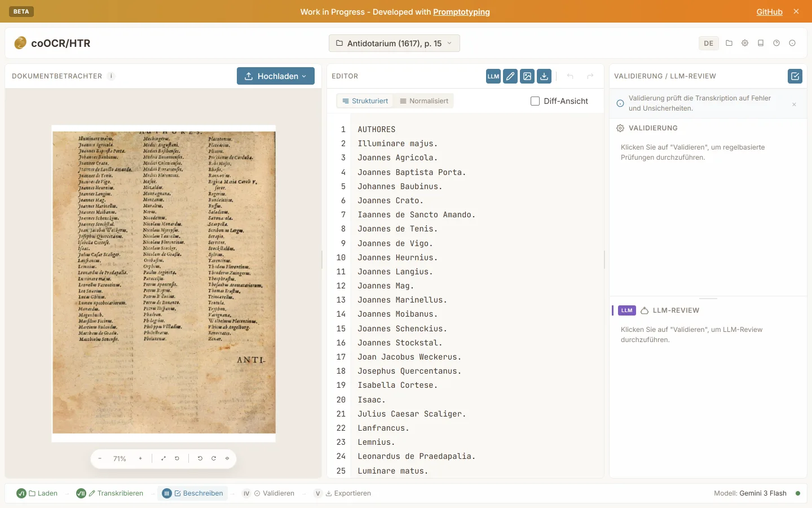The height and width of the screenshot is (508, 812).
Task: Click the download icon in editor toolbar
Action: (x=544, y=76)
